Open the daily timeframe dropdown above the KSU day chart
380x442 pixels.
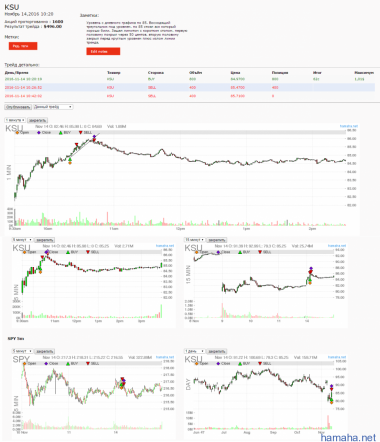(195, 351)
